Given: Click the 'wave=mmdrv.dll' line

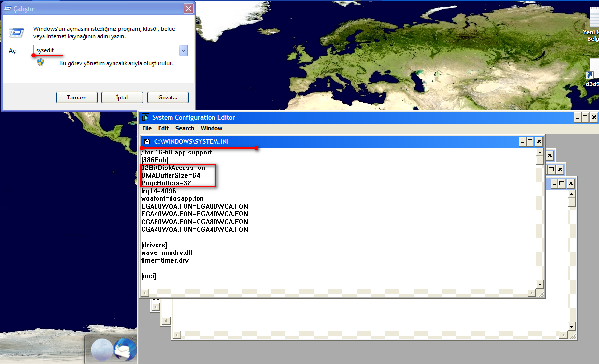Looking at the screenshot, I should point(167,252).
